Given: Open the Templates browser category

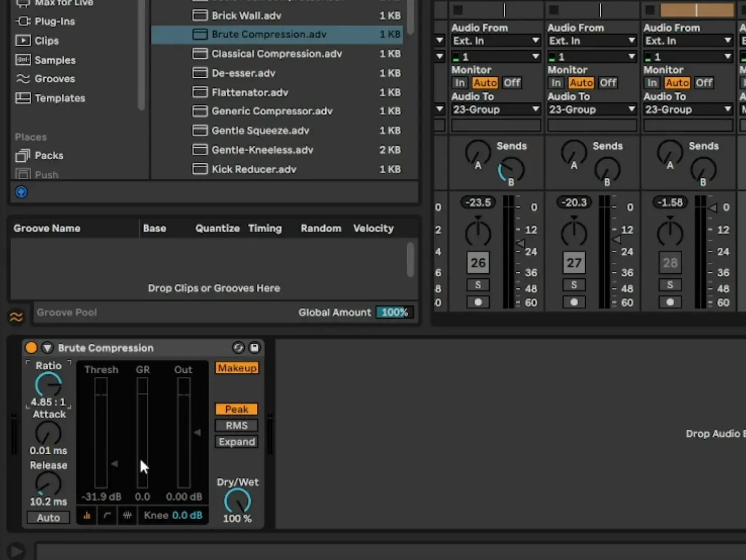Looking at the screenshot, I should click(x=50, y=98).
